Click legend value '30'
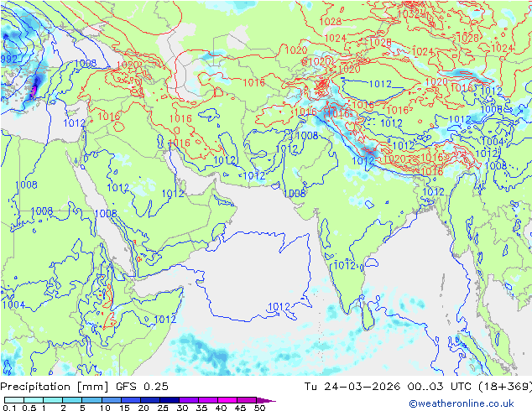Image resolution: width=532 pixels, height=411 pixels. click(x=182, y=408)
